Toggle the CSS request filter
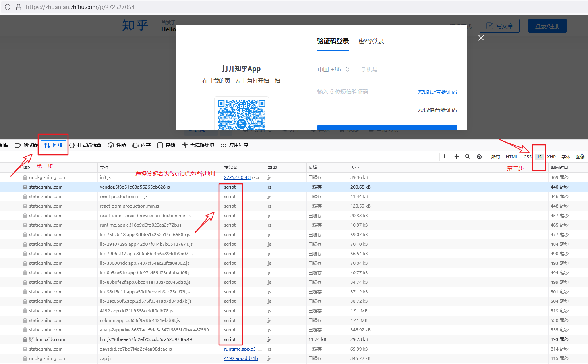The height and width of the screenshot is (364, 588). (x=527, y=157)
